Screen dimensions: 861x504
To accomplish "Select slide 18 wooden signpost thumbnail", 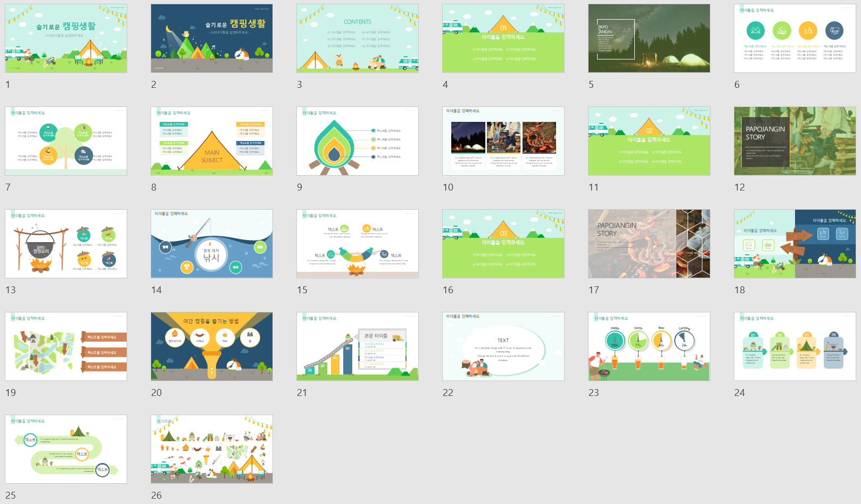I will [795, 244].
